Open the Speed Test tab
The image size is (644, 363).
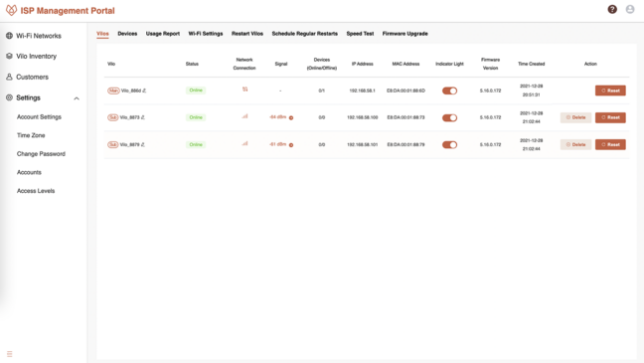(360, 34)
